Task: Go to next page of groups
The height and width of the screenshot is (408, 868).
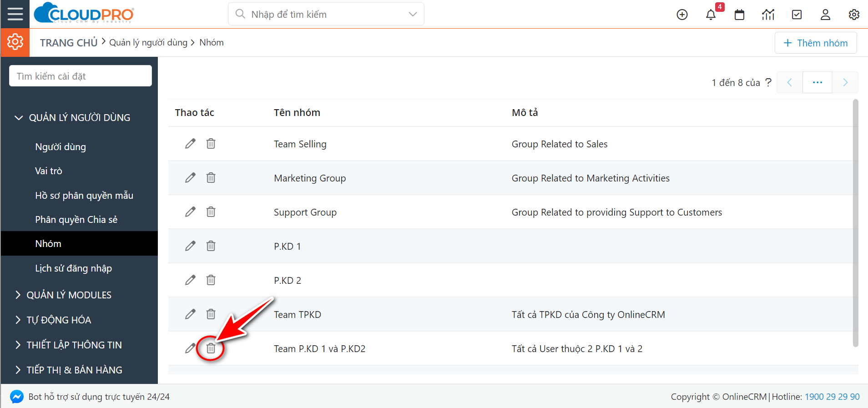Action: pos(845,82)
